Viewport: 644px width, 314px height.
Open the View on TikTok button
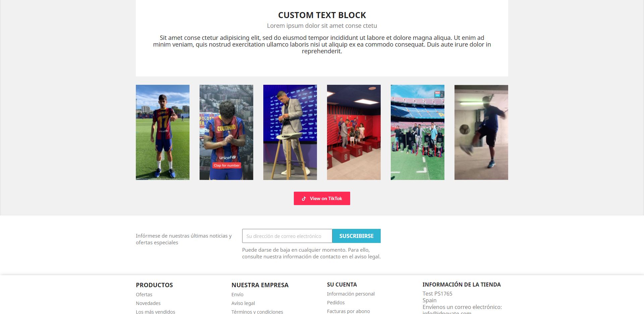[x=322, y=198]
